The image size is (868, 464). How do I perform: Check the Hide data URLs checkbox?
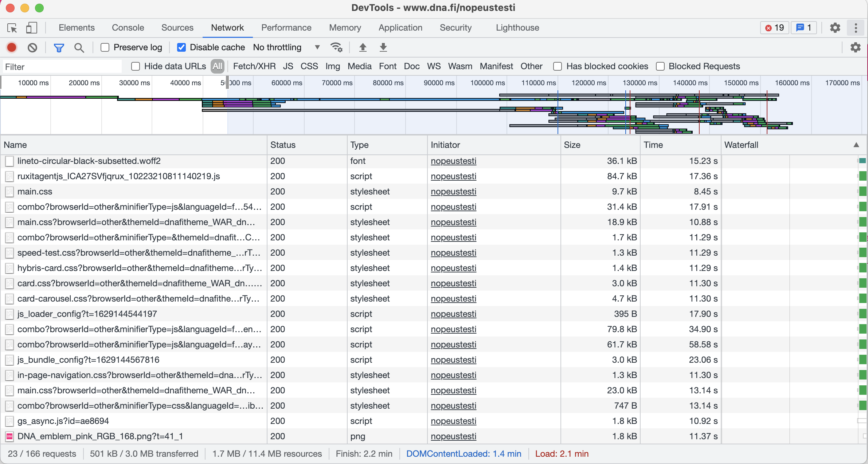136,66
